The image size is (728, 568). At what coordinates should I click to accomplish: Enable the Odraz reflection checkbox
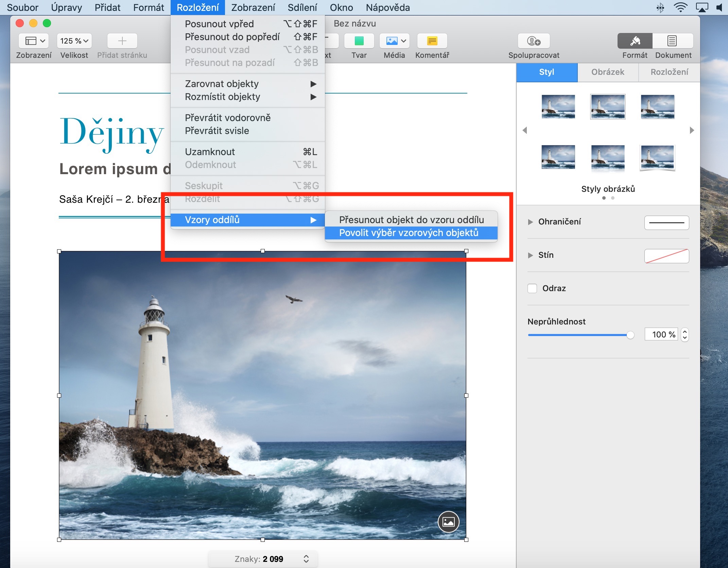click(532, 288)
